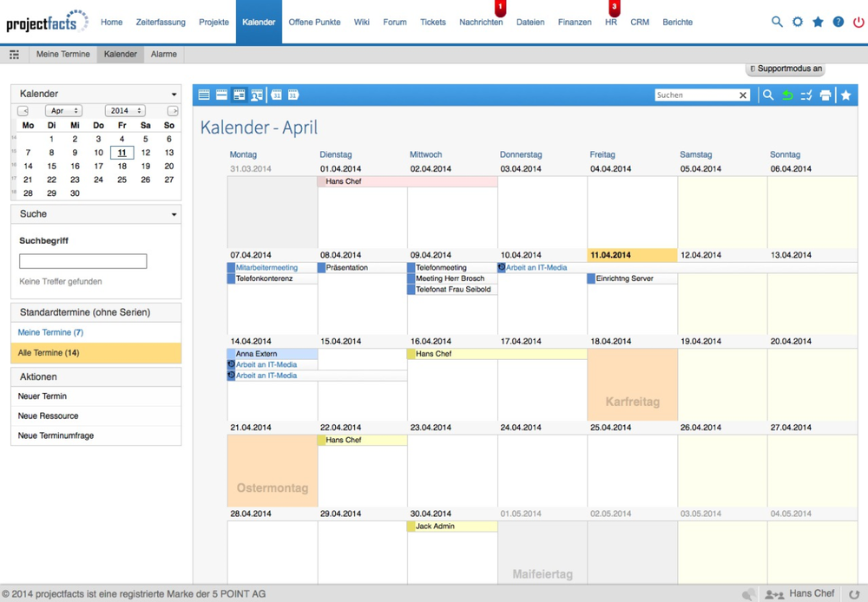Switch to Alarme tab

164,55
